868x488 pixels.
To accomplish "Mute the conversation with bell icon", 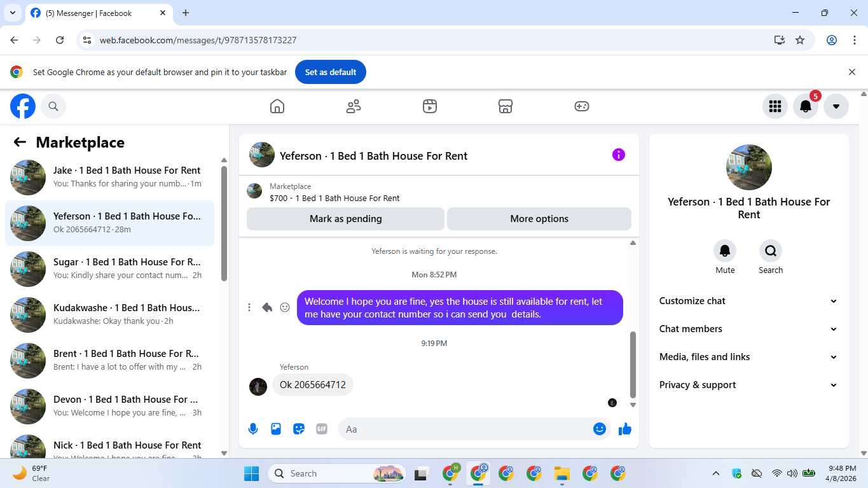I will tap(725, 251).
